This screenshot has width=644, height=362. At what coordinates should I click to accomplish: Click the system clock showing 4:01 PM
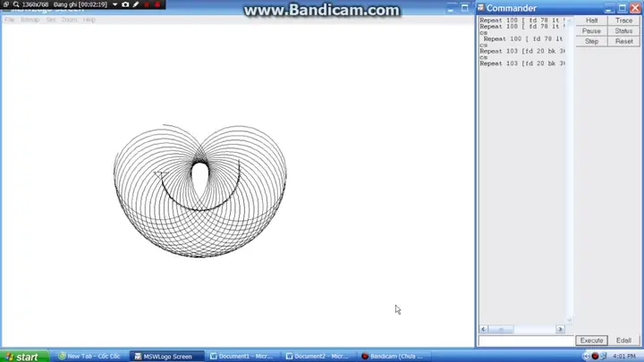point(623,357)
